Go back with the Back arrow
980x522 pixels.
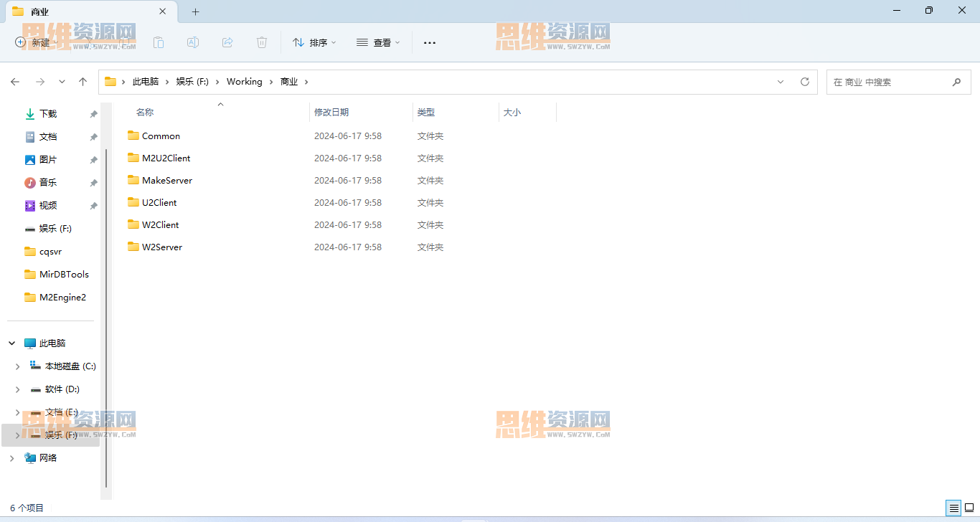tap(15, 82)
